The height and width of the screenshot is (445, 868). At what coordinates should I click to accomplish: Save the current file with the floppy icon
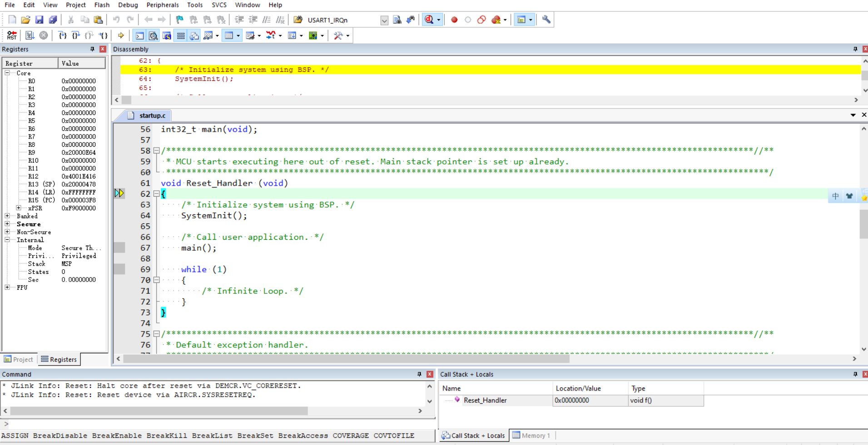pos(40,20)
